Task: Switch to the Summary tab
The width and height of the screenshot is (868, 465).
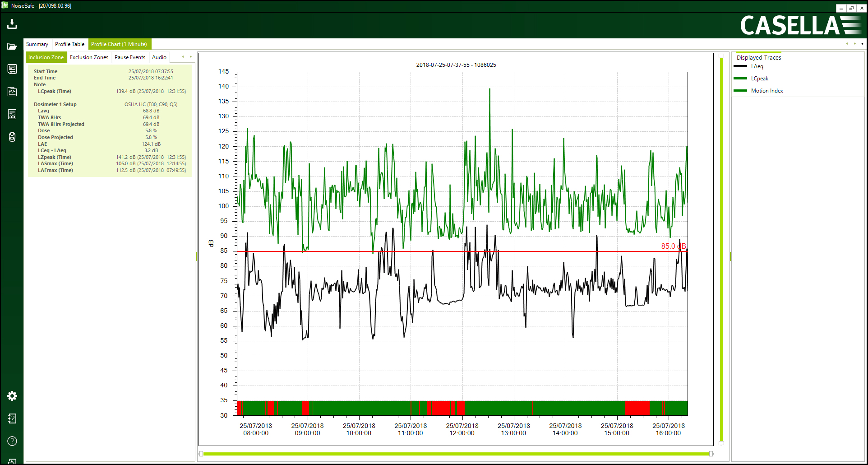Action: (37, 44)
